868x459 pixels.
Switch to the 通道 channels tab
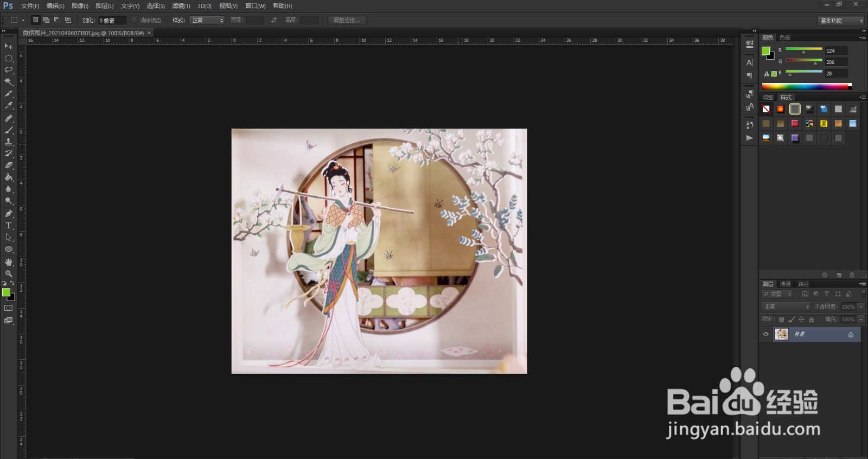click(785, 284)
